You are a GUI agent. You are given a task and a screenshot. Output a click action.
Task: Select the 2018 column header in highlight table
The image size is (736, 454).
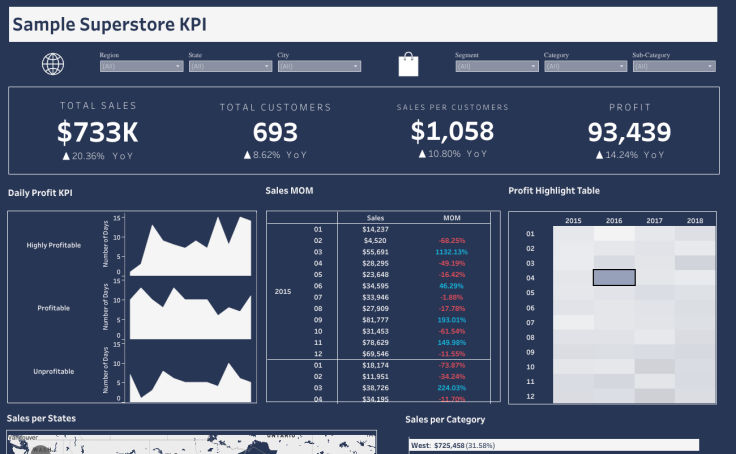(x=695, y=220)
